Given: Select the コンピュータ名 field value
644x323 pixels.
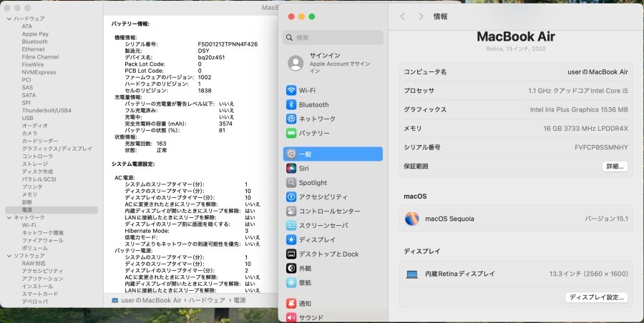Looking at the screenshot, I should click(x=597, y=72).
